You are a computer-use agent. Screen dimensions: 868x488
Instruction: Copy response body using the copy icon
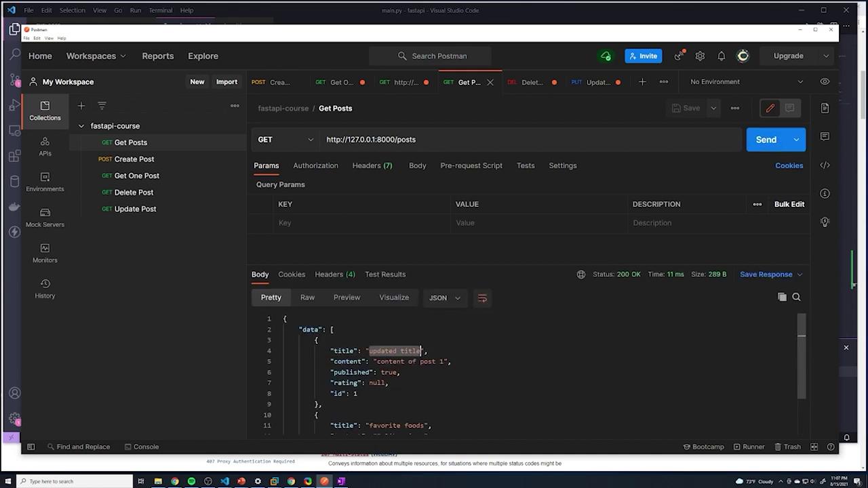[x=782, y=297]
